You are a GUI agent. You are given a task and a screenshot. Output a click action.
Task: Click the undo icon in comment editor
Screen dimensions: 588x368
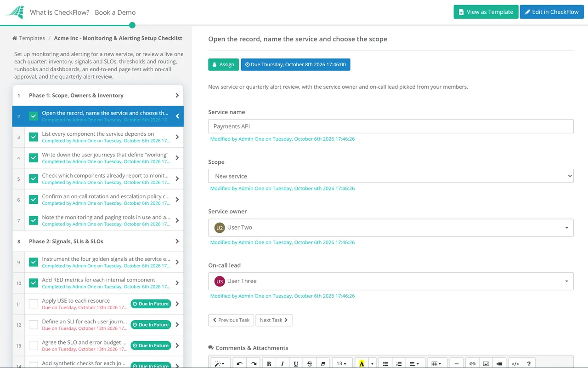point(239,363)
